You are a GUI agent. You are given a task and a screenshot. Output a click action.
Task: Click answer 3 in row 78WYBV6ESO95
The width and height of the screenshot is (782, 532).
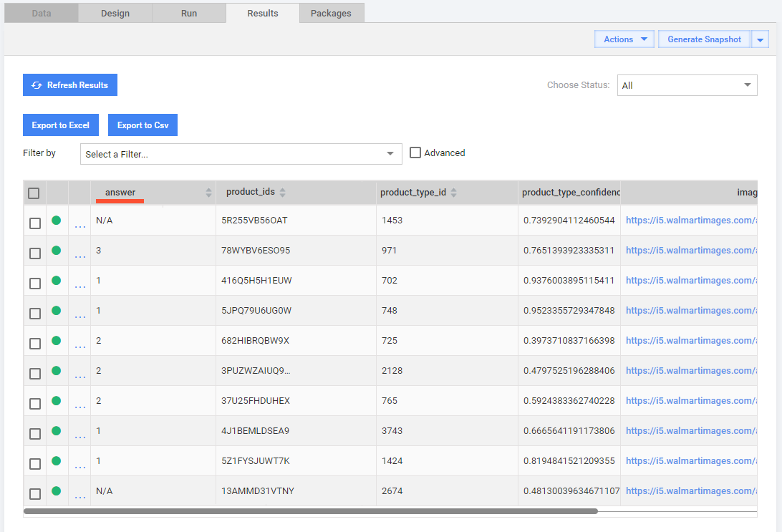click(x=99, y=251)
